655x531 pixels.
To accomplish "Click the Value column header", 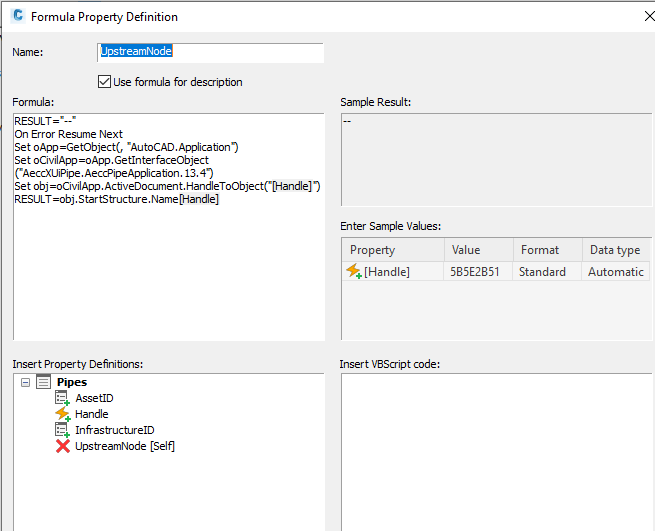I will [x=479, y=250].
